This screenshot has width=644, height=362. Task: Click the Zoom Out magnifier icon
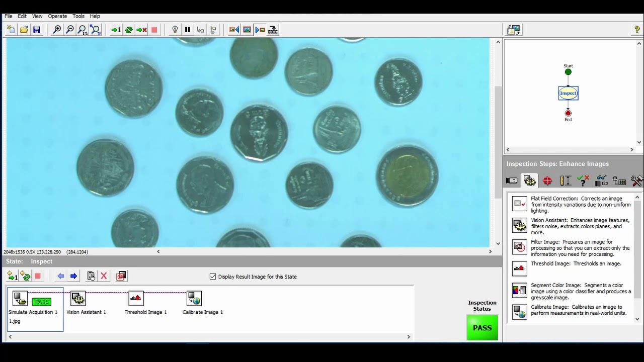pyautogui.click(x=69, y=30)
